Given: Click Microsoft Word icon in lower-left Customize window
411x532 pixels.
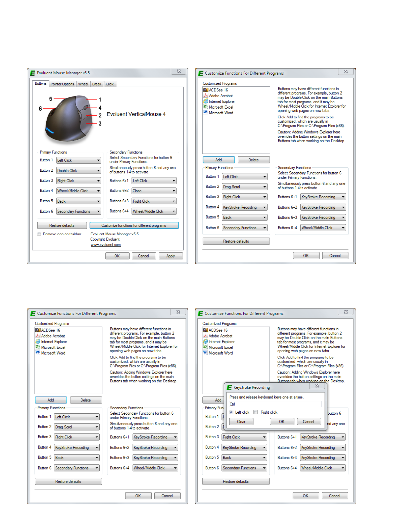Looking at the screenshot, I should (38, 353).
